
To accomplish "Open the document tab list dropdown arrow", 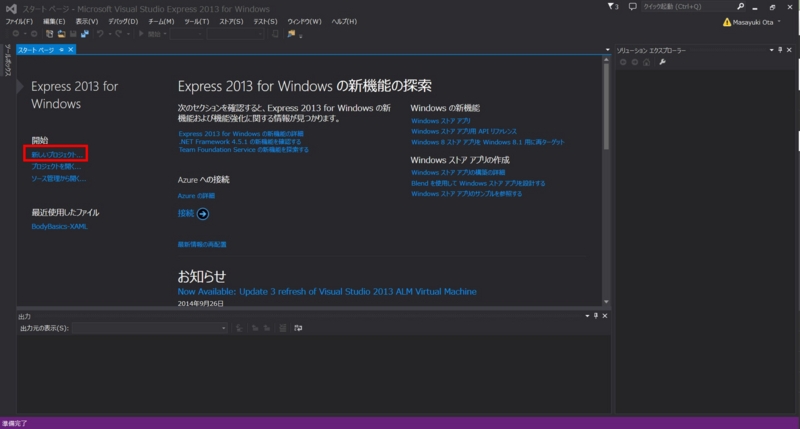I will [x=607, y=50].
